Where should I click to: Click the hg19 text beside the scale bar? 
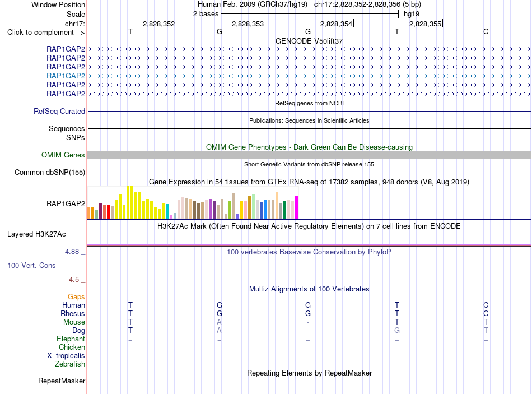point(411,14)
